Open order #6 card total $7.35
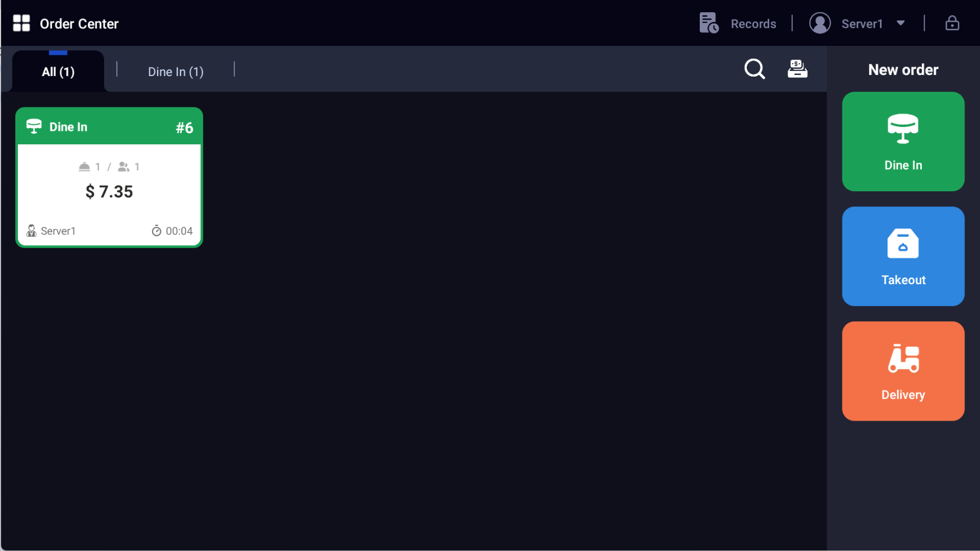This screenshot has height=551, width=980. point(109,192)
